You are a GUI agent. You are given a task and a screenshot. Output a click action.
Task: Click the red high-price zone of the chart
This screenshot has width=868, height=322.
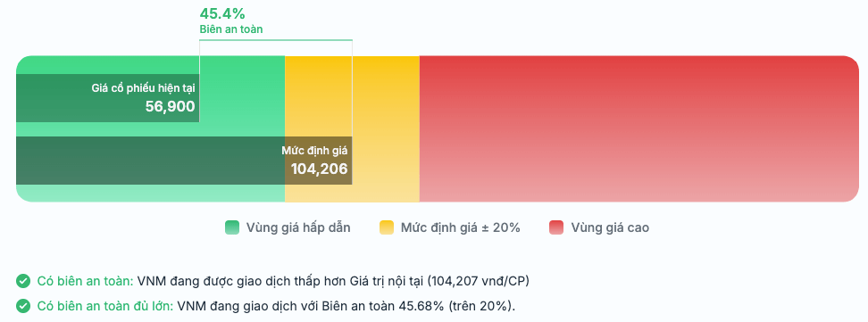(638, 128)
